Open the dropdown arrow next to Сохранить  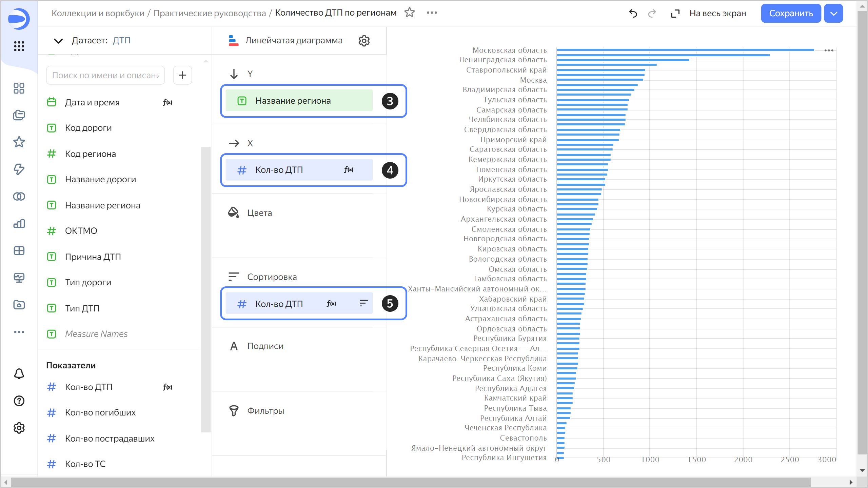pyautogui.click(x=834, y=14)
